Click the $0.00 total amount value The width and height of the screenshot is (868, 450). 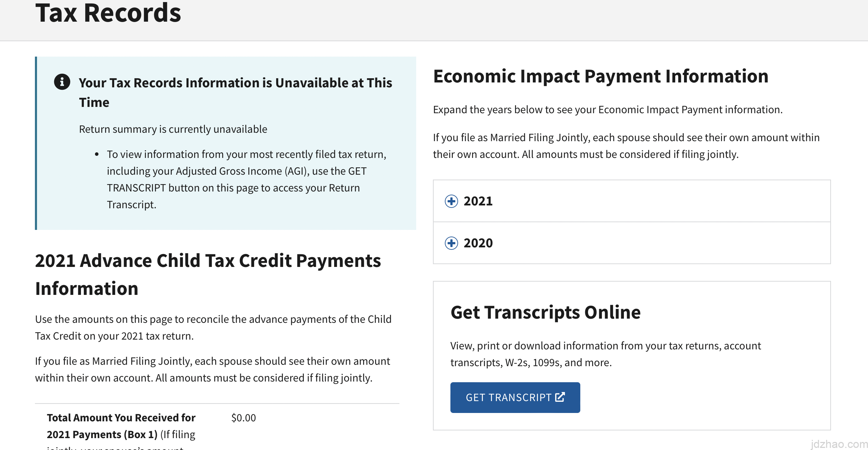(243, 418)
